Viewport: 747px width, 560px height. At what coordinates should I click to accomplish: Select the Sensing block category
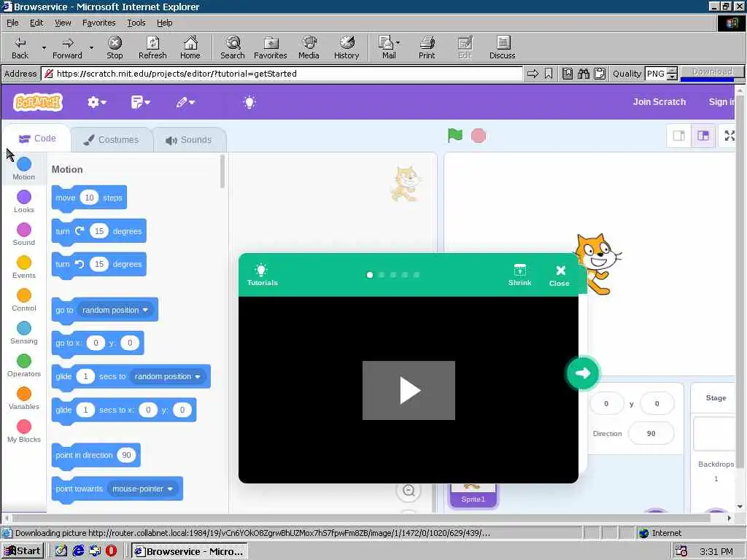[x=24, y=332]
